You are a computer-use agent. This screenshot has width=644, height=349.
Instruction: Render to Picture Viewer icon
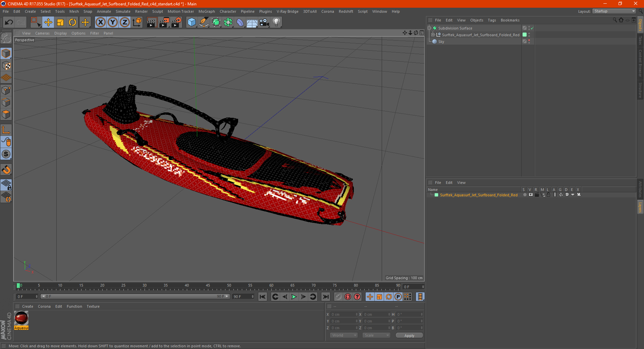click(x=164, y=22)
